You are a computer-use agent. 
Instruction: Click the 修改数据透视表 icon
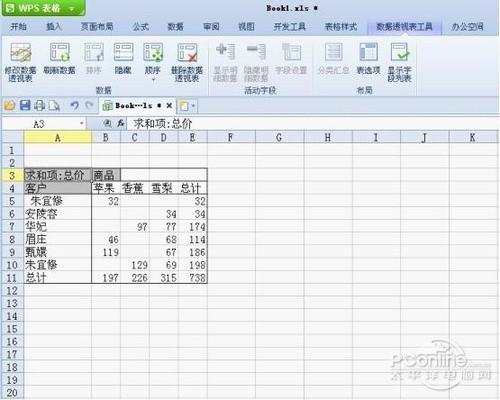click(21, 53)
